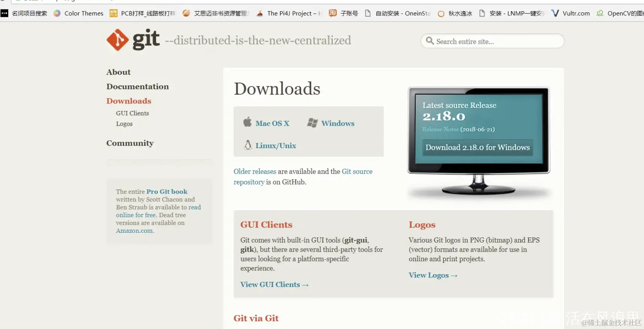Click the Mac OS X download link

point(273,123)
